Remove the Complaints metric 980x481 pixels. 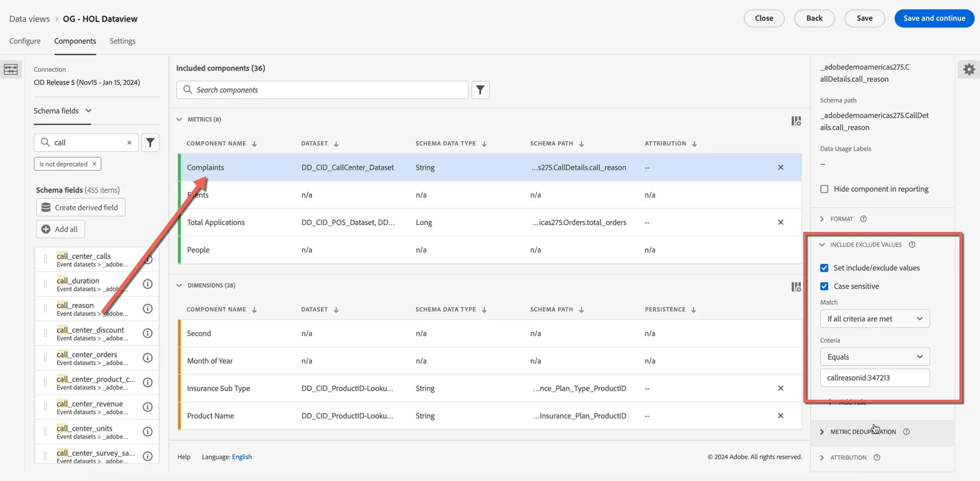781,167
